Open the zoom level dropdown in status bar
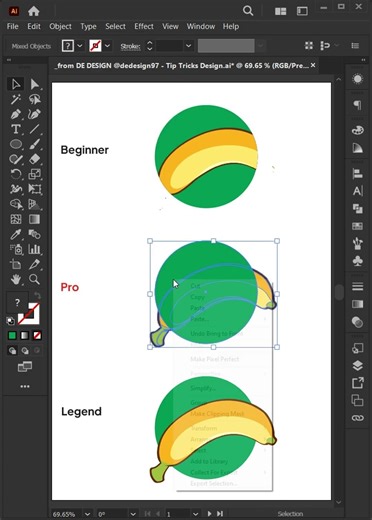Screen dimensions: 372x520 pos(87,514)
